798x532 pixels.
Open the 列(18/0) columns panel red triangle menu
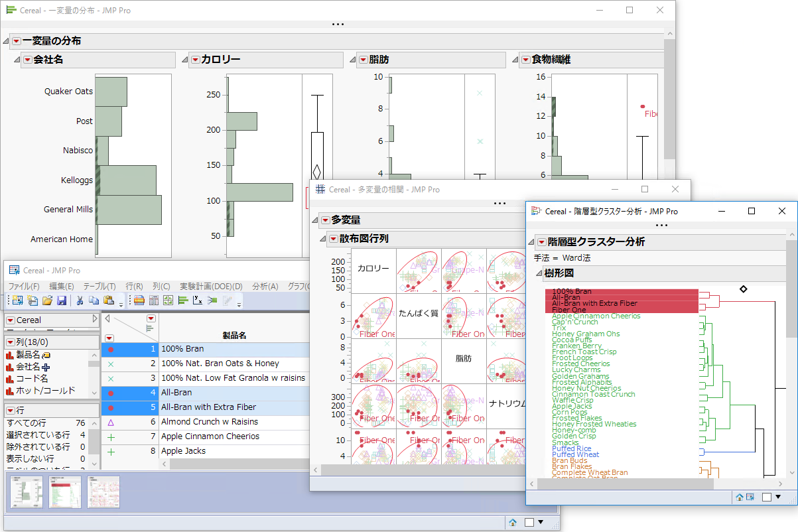[x=10, y=342]
